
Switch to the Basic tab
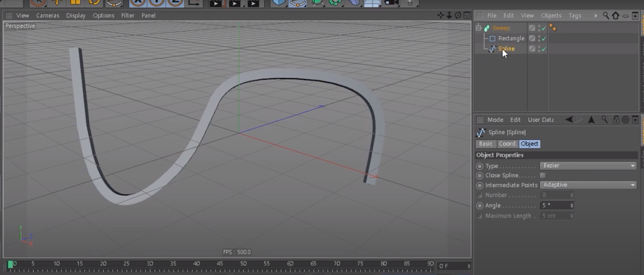(486, 144)
